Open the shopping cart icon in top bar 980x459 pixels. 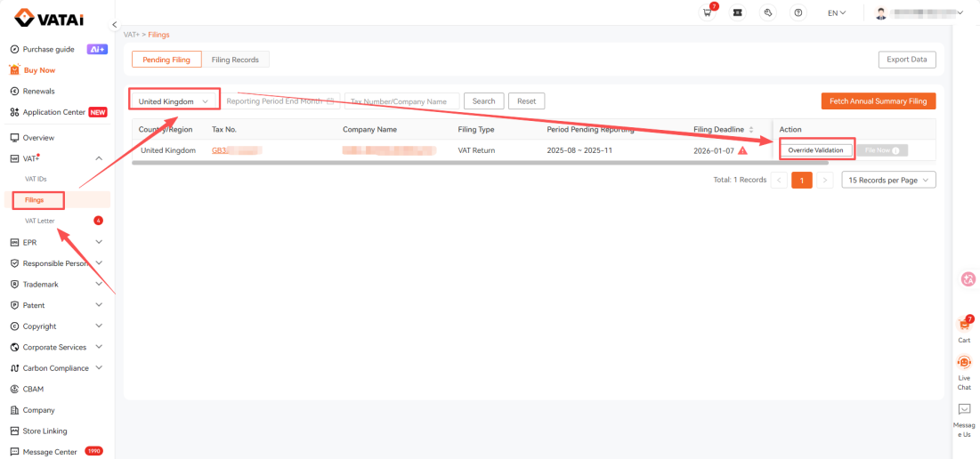pos(708,12)
